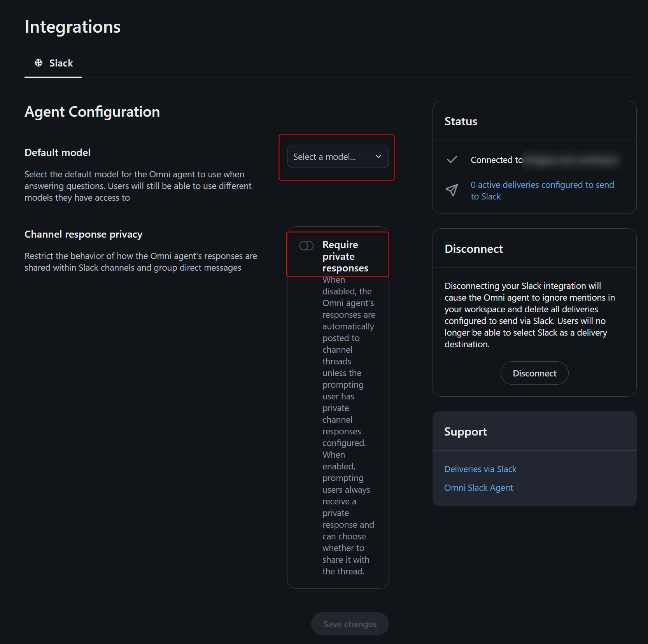This screenshot has height=644, width=648.
Task: Click the Support card heading
Action: click(465, 431)
